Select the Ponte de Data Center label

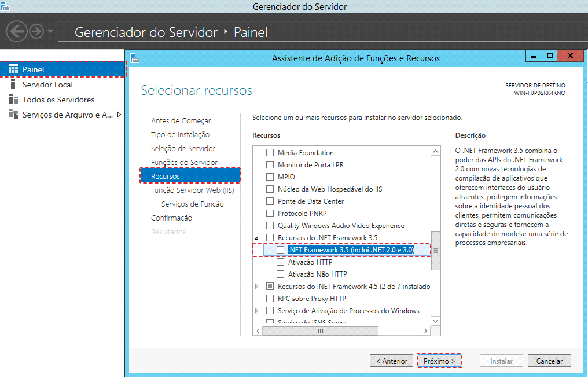tap(311, 201)
